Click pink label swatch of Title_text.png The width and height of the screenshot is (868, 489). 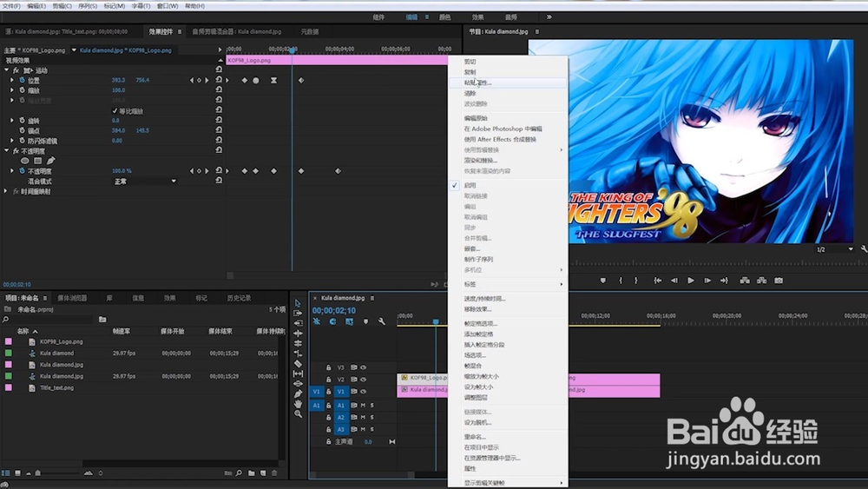[x=9, y=388]
